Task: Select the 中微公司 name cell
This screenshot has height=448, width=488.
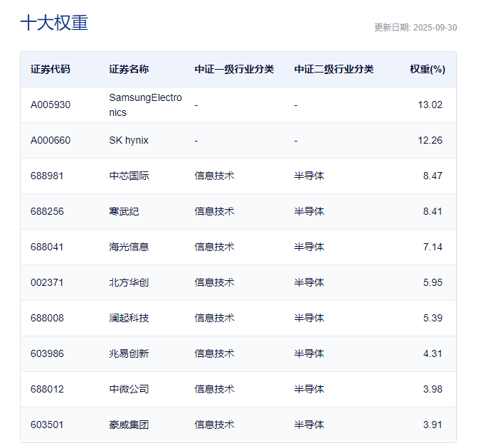Action: (129, 389)
